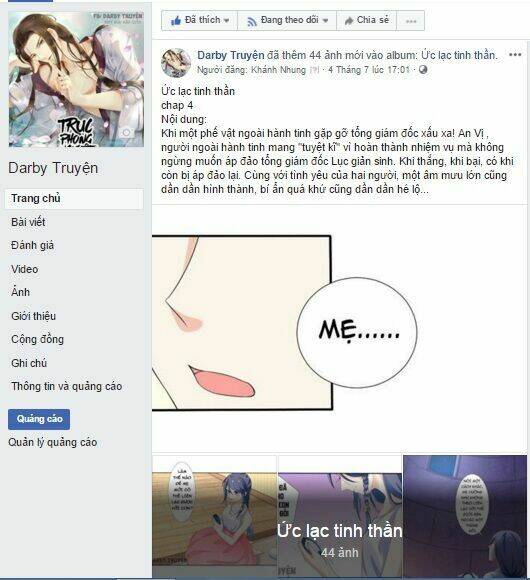
Task: Click the Chia sẻ share arrow icon
Action: 349,21
